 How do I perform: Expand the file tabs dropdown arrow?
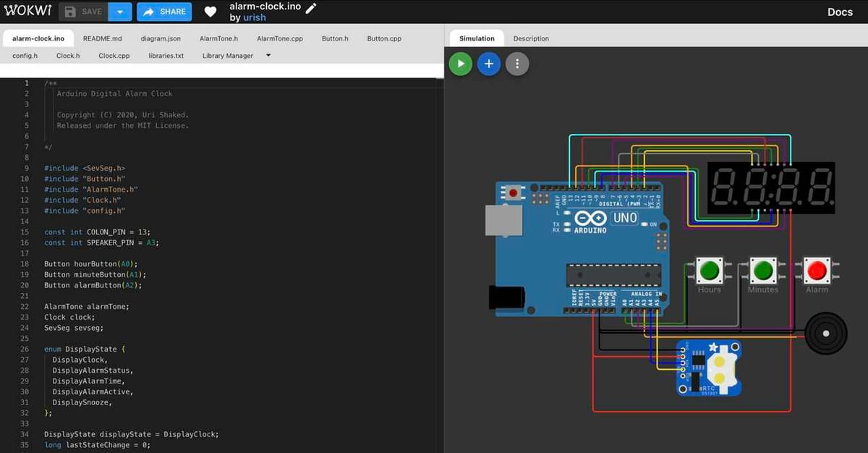(268, 55)
